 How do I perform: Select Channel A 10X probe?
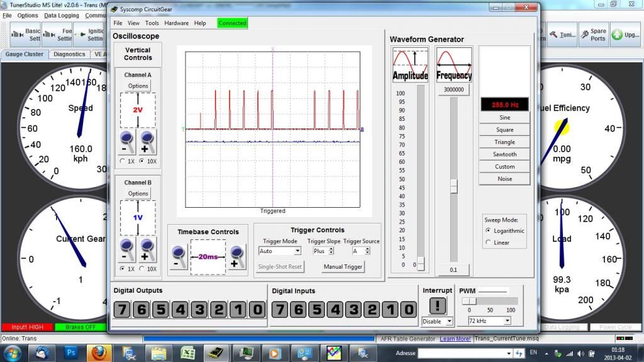[x=142, y=161]
